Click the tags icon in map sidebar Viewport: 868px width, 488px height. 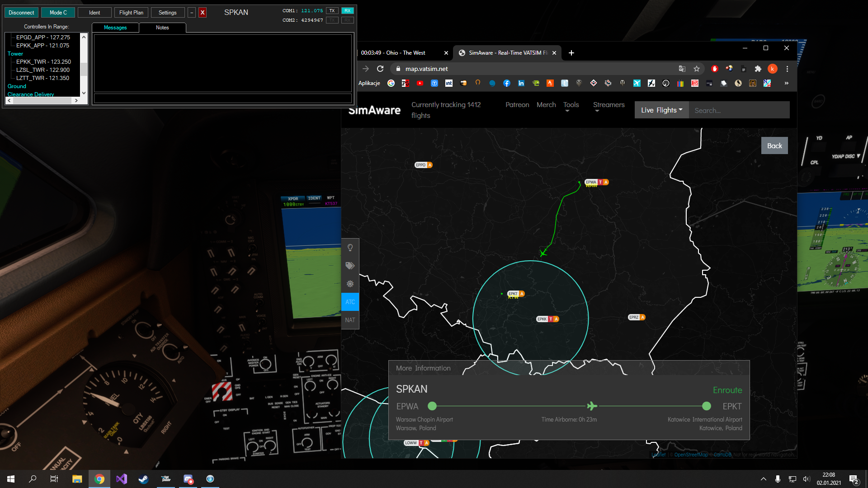350,266
